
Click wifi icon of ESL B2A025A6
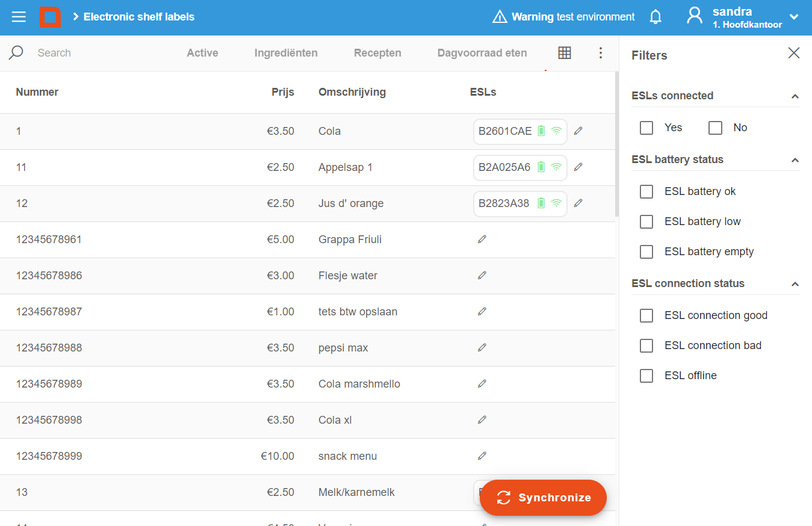coord(557,167)
